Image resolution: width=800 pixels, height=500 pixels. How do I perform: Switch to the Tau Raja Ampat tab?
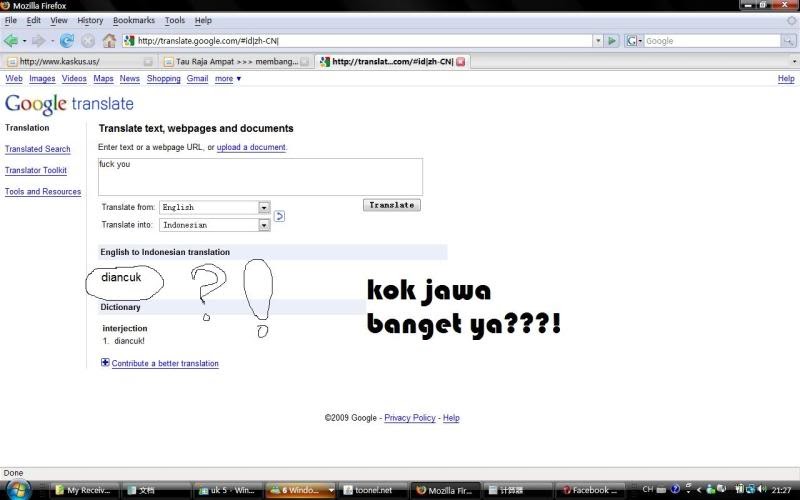235,62
